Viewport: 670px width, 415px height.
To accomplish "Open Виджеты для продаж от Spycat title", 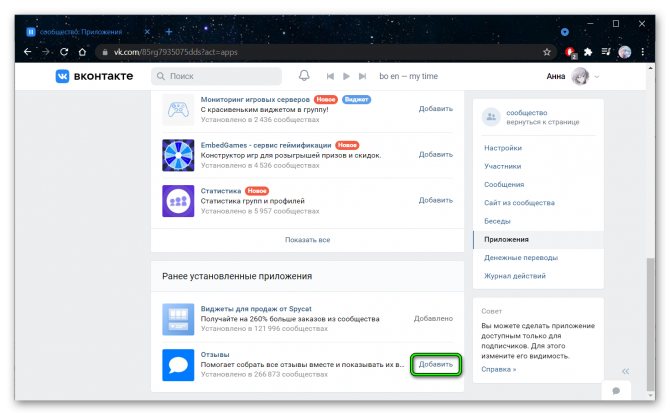I will pos(256,309).
